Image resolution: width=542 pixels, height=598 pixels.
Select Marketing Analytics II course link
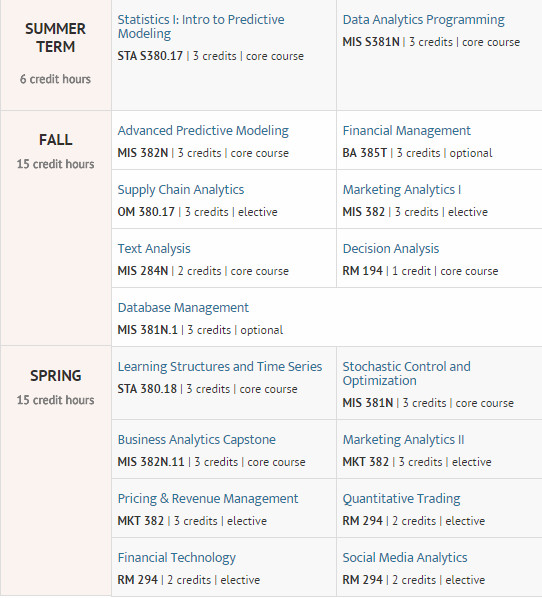[x=403, y=439]
